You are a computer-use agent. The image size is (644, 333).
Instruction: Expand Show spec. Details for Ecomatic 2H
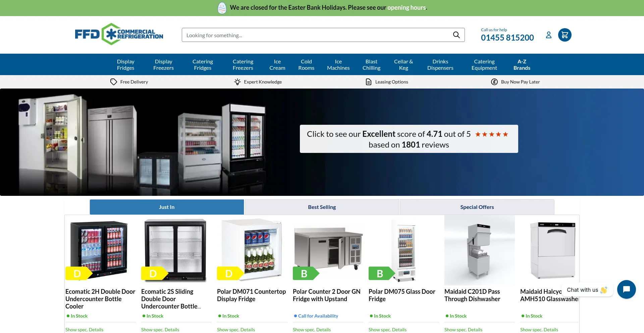coord(84,330)
